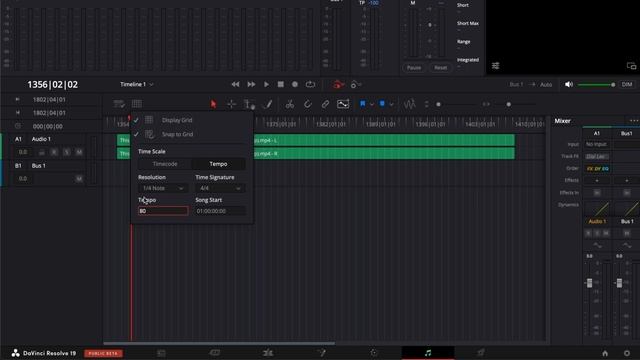
Task: Click the automation curve view icon
Action: [343, 104]
